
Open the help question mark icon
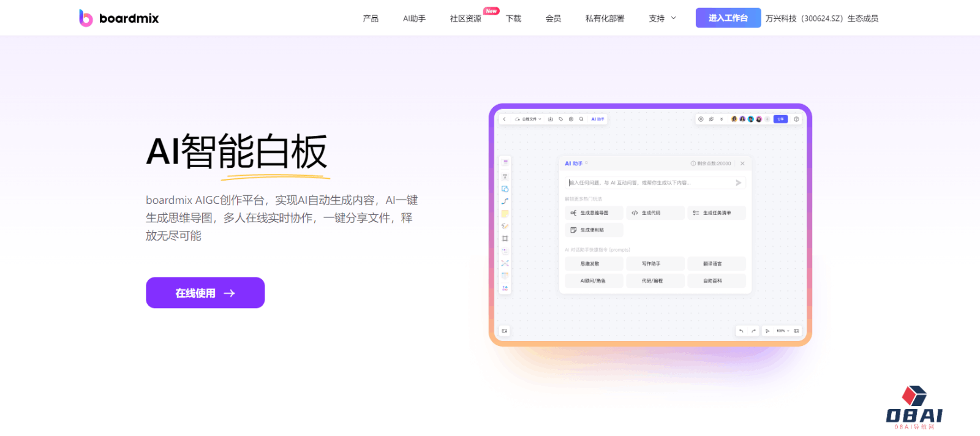[x=796, y=119]
